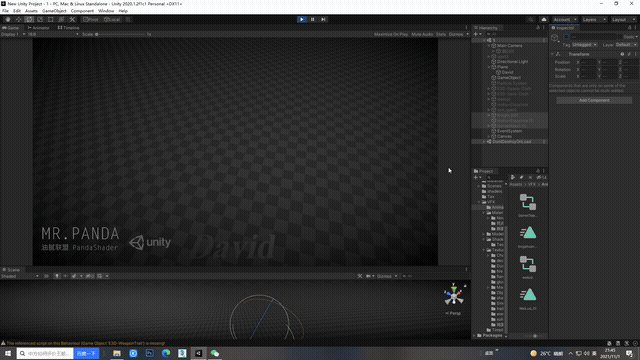Image resolution: width=640 pixels, height=360 pixels.
Task: Toggle the object active checkbox in Inspector
Action: (x=566, y=37)
